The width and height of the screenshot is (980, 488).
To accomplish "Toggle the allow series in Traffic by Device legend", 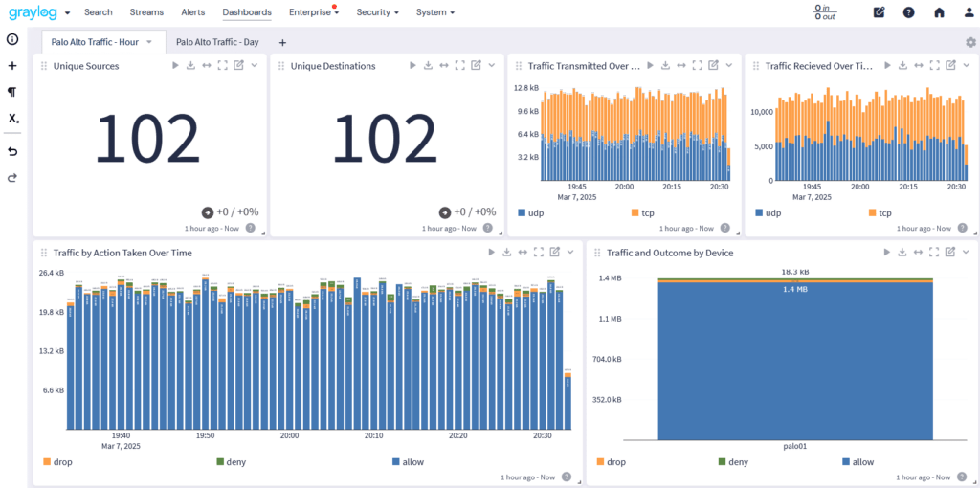I will click(x=862, y=461).
